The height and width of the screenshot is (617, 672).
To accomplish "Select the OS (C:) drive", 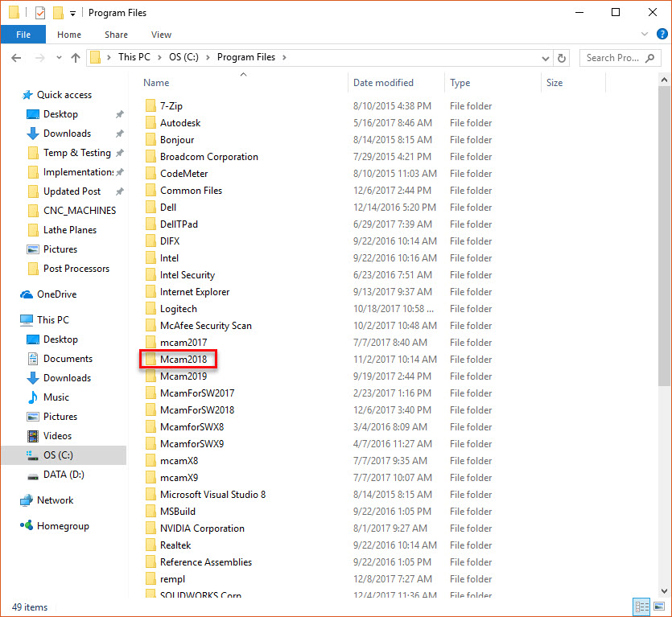I will pyautogui.click(x=58, y=455).
